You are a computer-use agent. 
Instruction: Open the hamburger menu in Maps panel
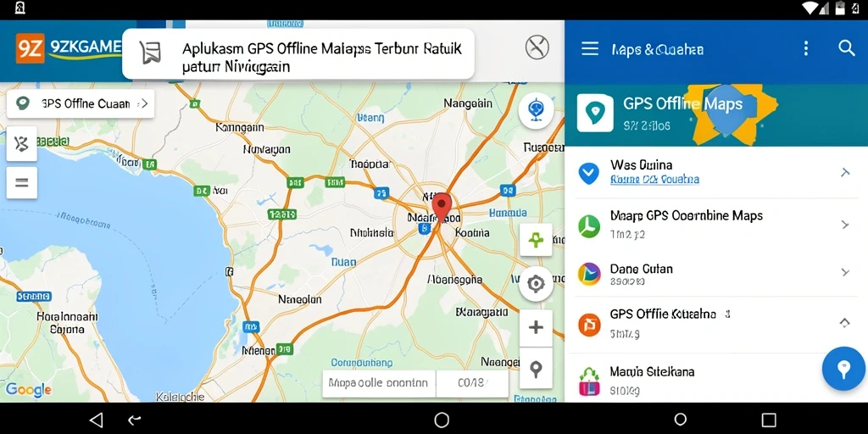[x=590, y=48]
